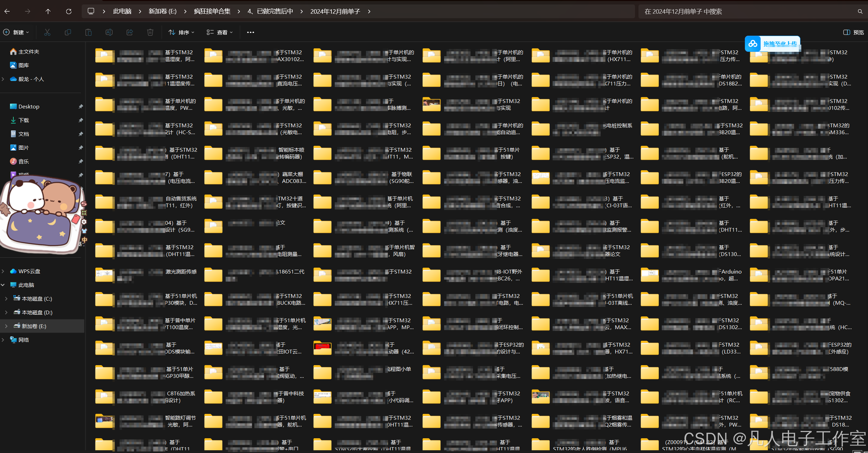Click the Refresh button in navigation bar
The height and width of the screenshot is (453, 868).
(x=69, y=11)
